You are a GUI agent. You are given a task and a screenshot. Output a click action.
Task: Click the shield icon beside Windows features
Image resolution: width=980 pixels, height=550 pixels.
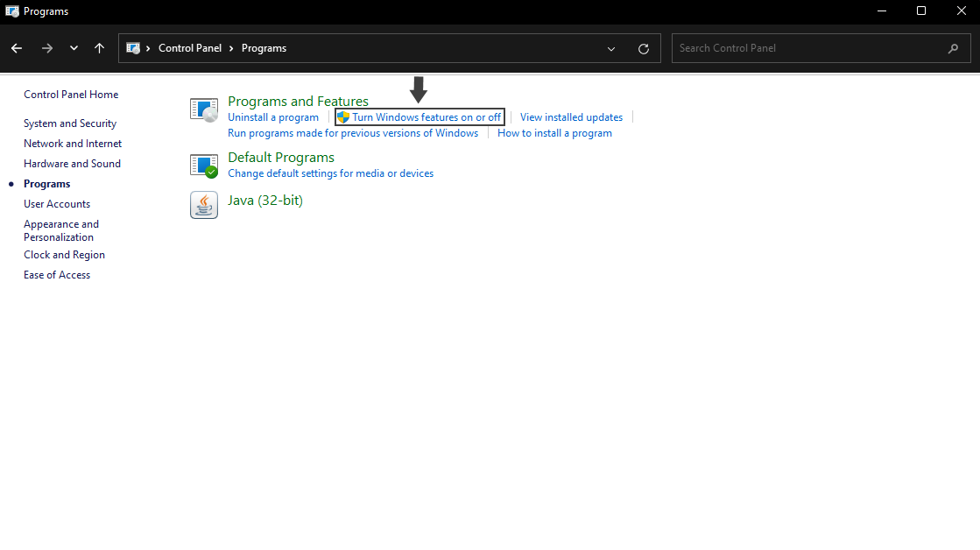[343, 116]
